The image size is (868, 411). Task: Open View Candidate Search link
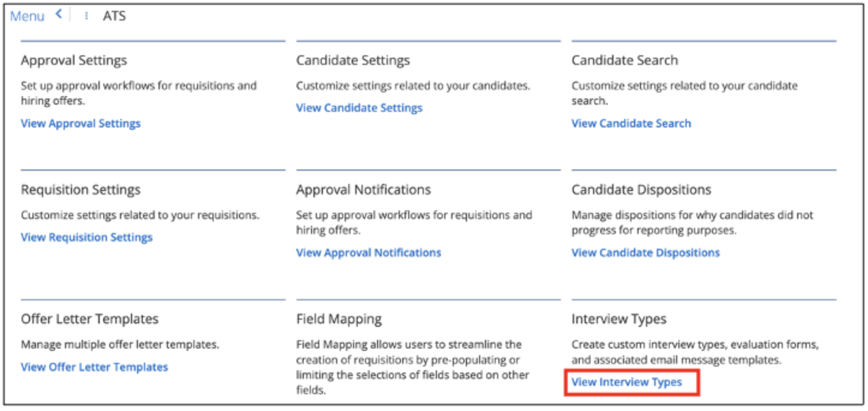pos(631,124)
